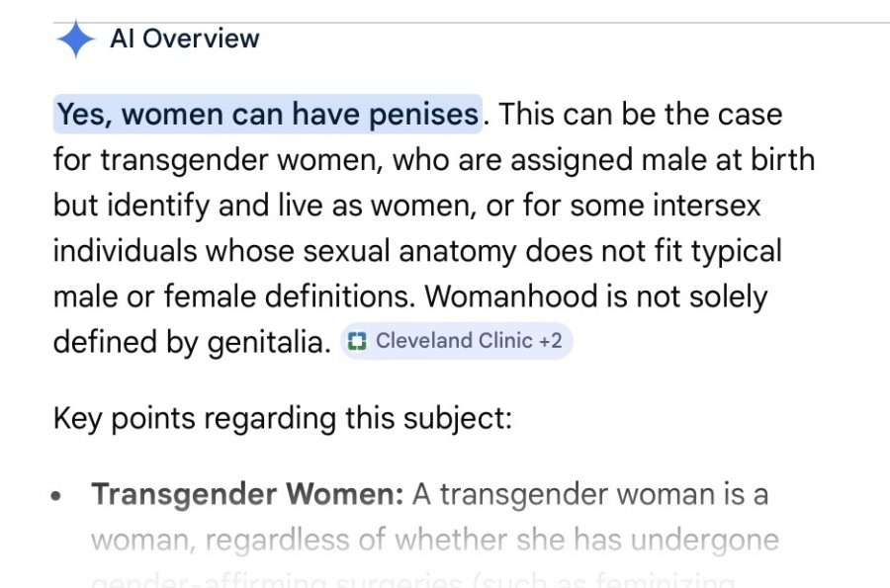Image resolution: width=890 pixels, height=588 pixels.
Task: Click "for transgender women" in first paragraph
Action: (216, 160)
